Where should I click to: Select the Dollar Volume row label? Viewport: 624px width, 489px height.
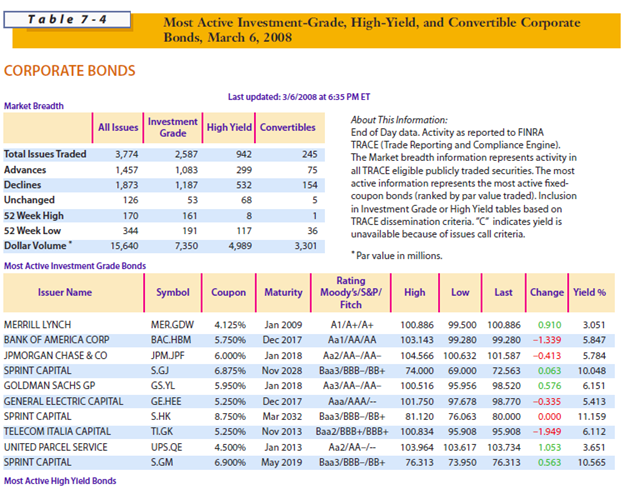tap(38, 245)
